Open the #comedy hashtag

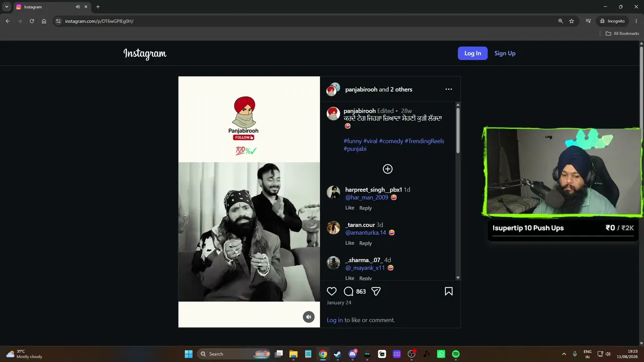point(391,141)
